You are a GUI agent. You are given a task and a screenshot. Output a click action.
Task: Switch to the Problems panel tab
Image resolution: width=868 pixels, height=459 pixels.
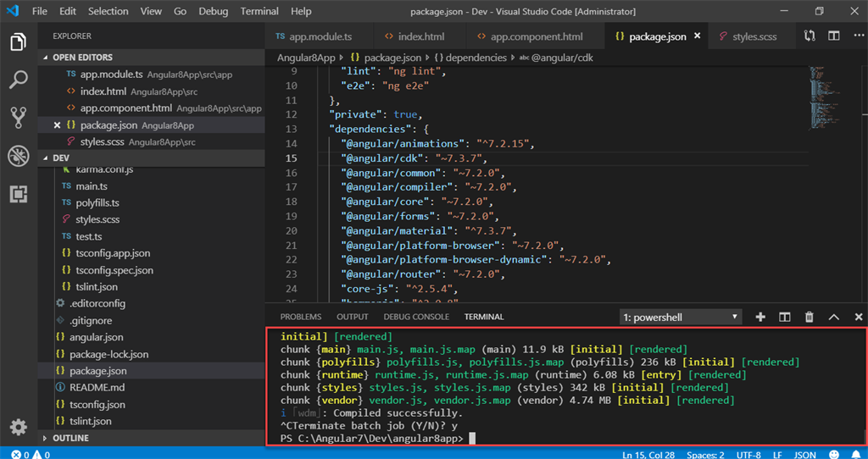(301, 317)
